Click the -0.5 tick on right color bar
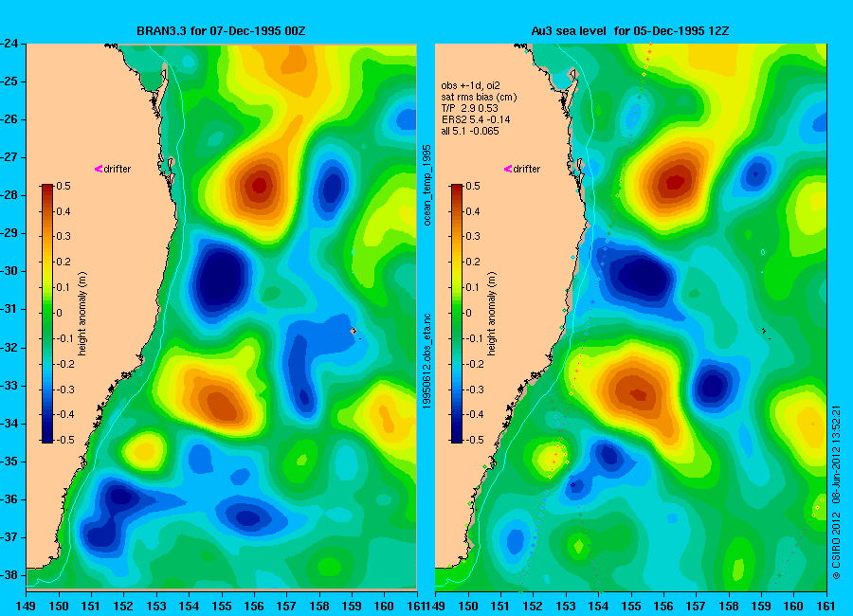The height and width of the screenshot is (616, 853). 475,440
